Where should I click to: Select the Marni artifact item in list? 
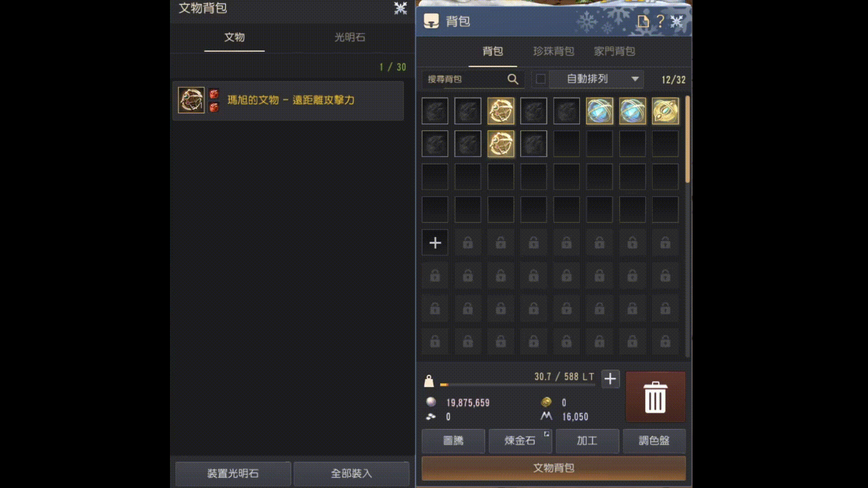click(288, 100)
